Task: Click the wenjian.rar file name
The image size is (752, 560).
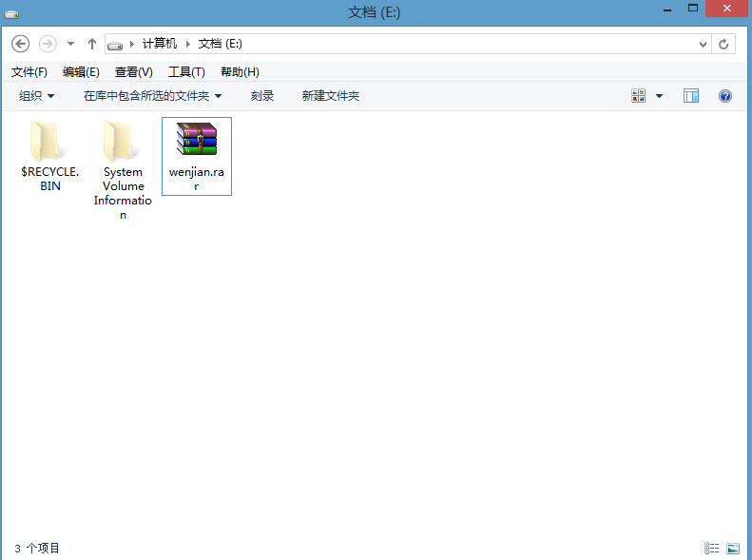Action: point(197,179)
